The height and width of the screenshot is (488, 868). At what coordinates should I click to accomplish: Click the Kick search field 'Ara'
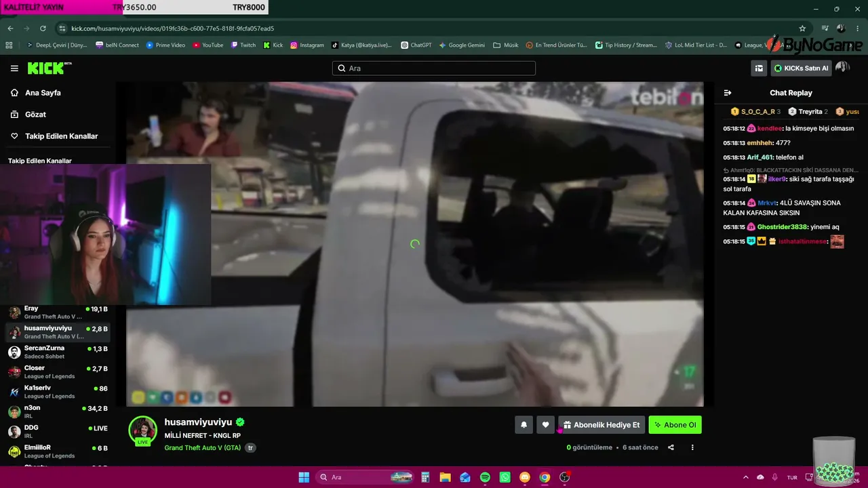[x=434, y=68]
